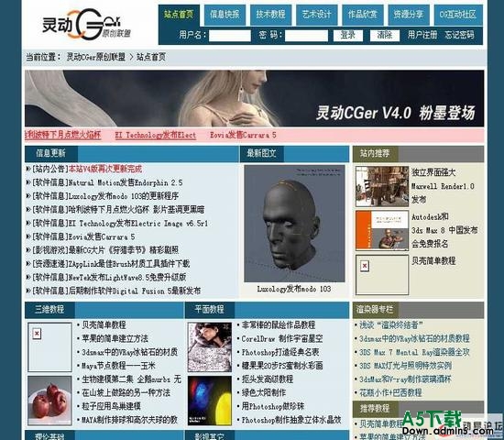The image size is (504, 440).
Task: Click the 3D head model image
Action: coord(294,224)
